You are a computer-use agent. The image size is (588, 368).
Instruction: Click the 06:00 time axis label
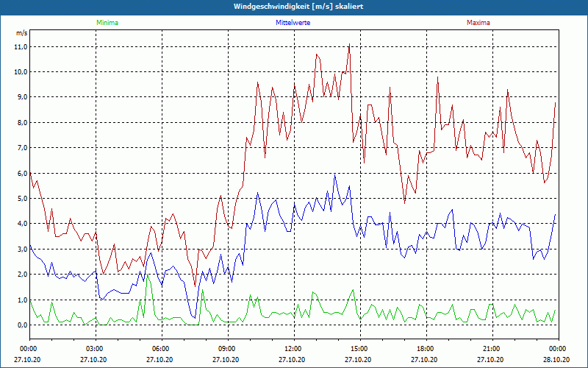tap(162, 349)
